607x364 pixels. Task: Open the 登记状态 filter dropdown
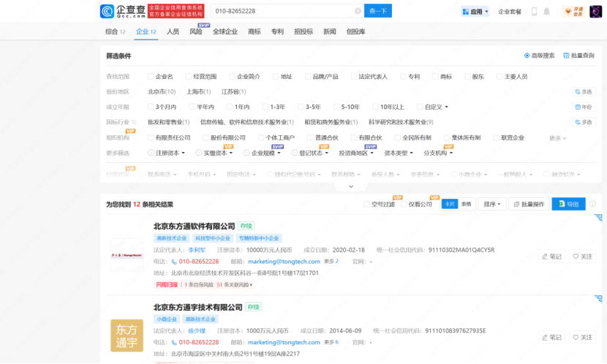[314, 153]
